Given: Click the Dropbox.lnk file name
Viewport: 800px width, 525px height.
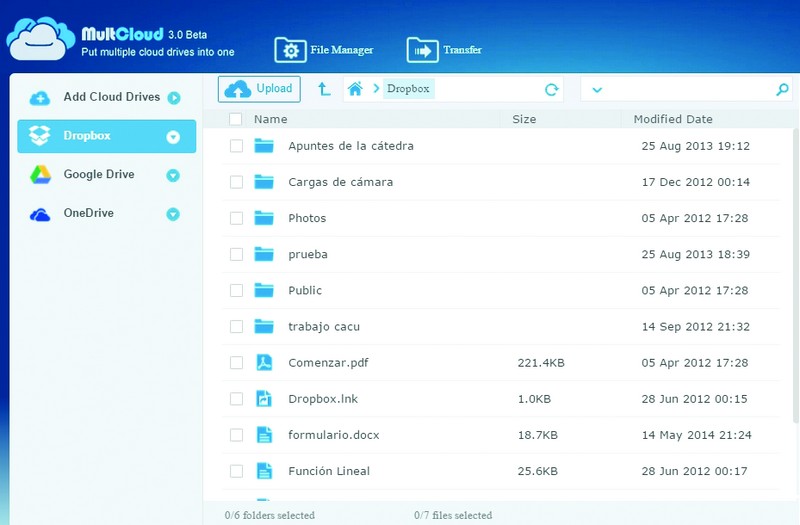Looking at the screenshot, I should 323,399.
